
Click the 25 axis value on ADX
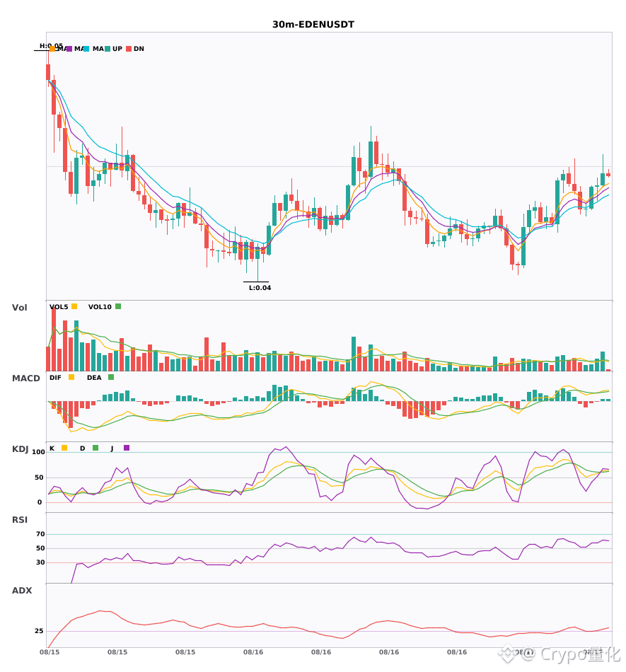tap(39, 631)
